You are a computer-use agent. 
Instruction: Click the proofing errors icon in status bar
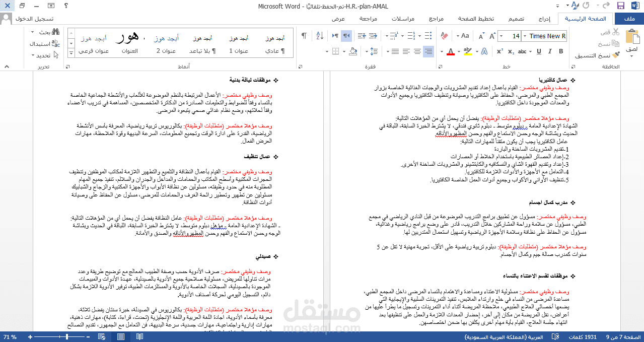(555, 336)
